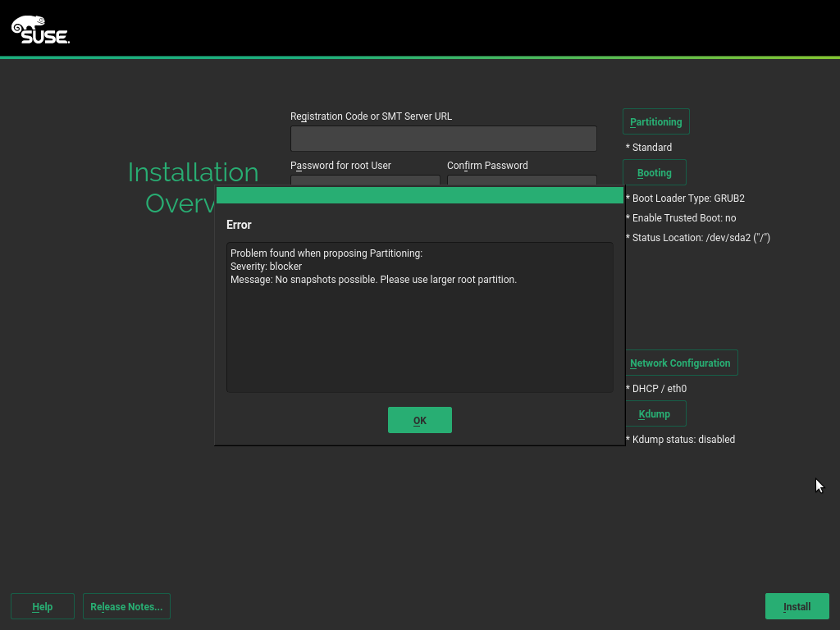The width and height of the screenshot is (840, 630).
Task: Click the Help button
Action: point(43,606)
